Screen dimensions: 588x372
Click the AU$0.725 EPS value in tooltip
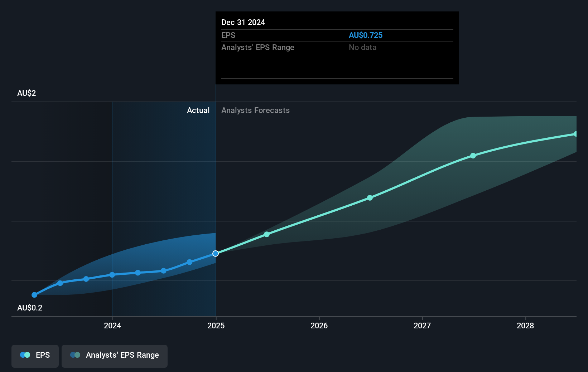click(366, 35)
